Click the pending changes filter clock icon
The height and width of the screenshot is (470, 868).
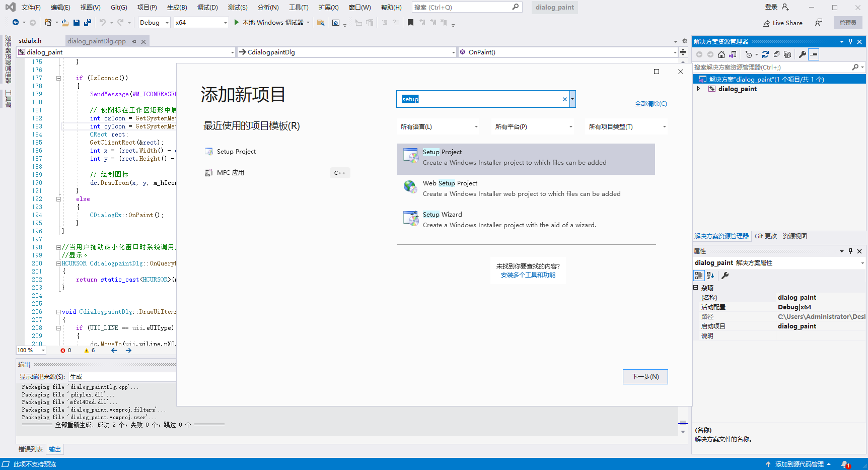tap(749, 54)
